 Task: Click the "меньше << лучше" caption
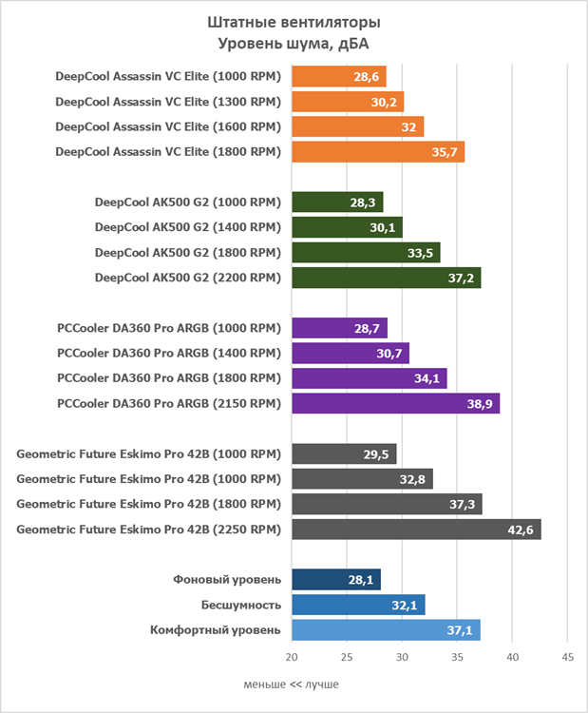point(291,684)
